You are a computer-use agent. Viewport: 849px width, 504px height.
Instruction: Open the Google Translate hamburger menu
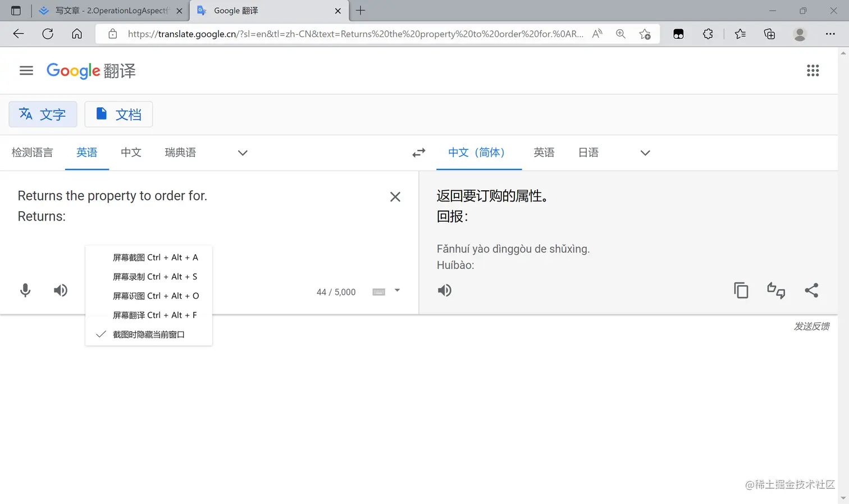tap(26, 71)
